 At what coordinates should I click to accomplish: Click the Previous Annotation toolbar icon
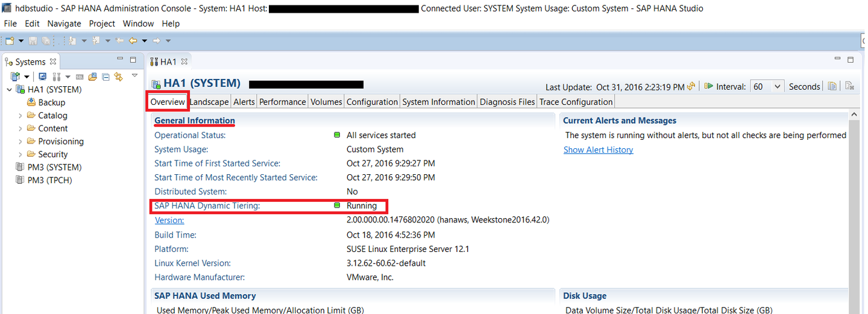(96, 41)
